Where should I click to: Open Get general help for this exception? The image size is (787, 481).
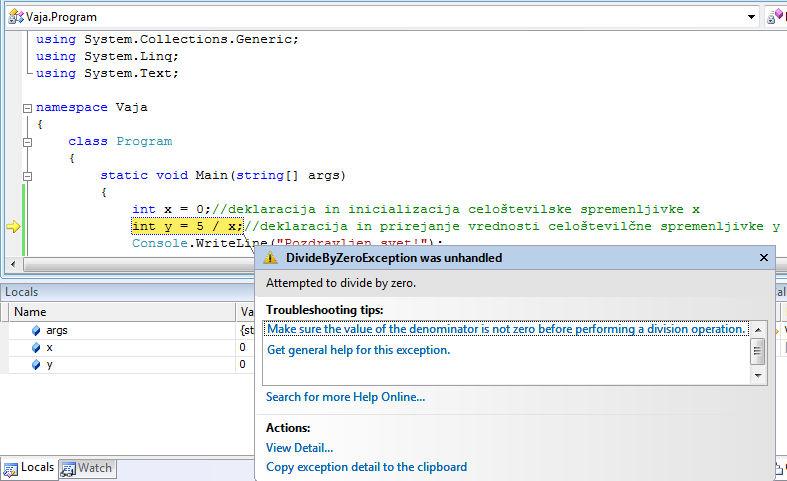click(358, 350)
